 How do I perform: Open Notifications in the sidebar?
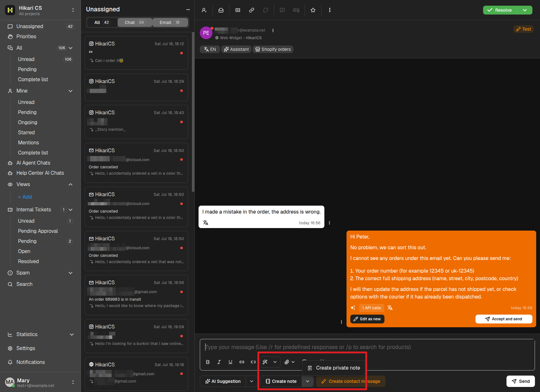coord(31,362)
